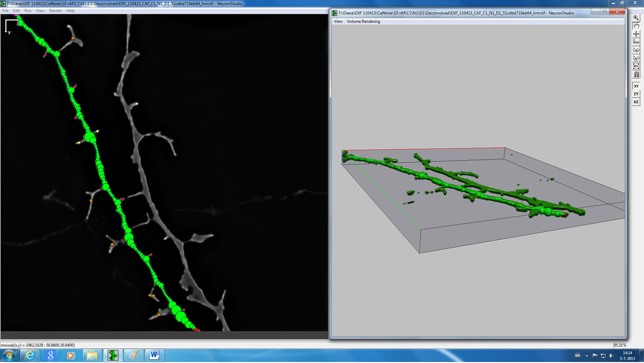Show hidden system tray icons
The width and height of the screenshot is (644, 363).
587,356
